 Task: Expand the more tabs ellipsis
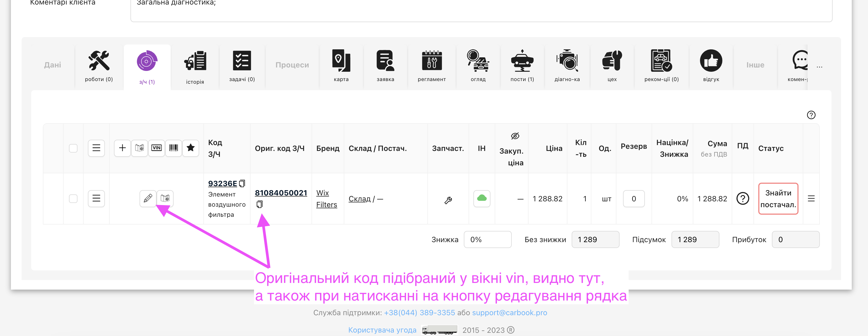click(x=819, y=67)
